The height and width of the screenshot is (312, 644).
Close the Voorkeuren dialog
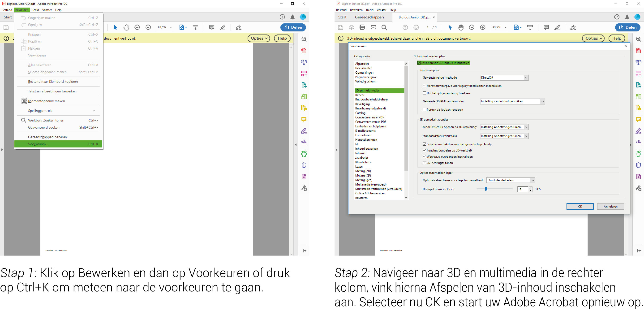tap(626, 46)
